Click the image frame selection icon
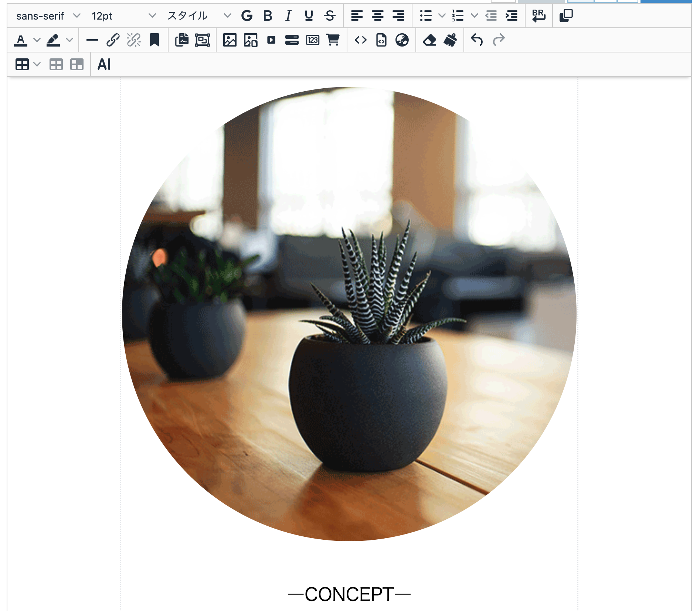The image size is (700, 611). click(x=203, y=40)
